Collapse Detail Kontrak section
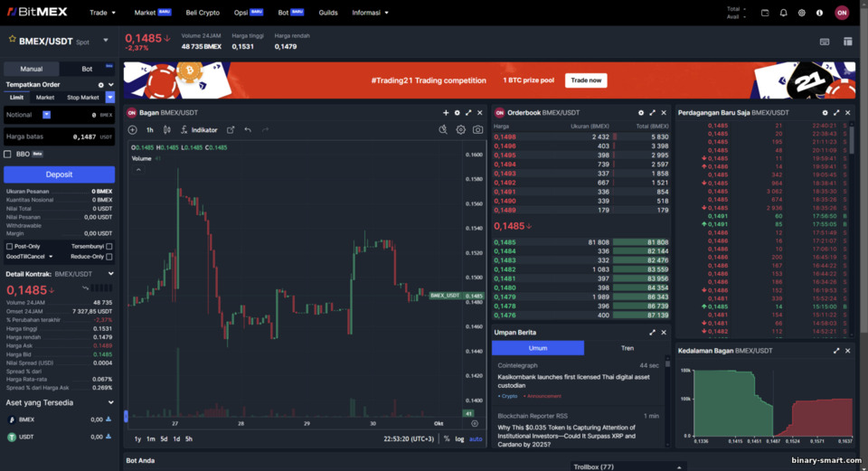The width and height of the screenshot is (868, 471). click(110, 274)
